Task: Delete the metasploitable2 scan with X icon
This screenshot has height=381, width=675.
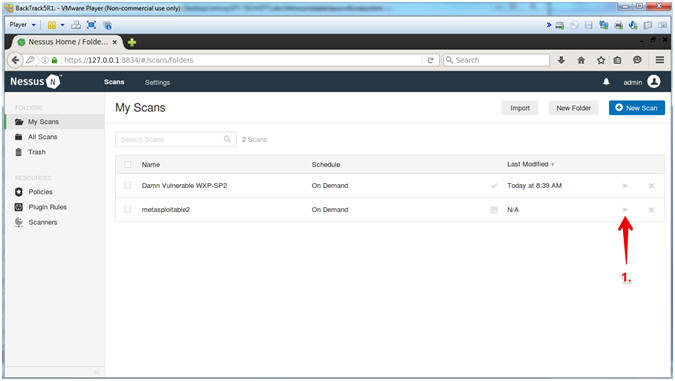Action: 651,210
